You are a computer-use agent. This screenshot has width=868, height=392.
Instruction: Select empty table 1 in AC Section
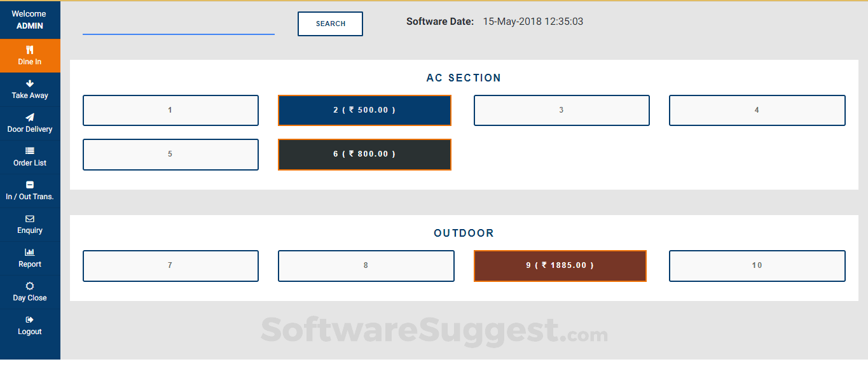(x=170, y=110)
